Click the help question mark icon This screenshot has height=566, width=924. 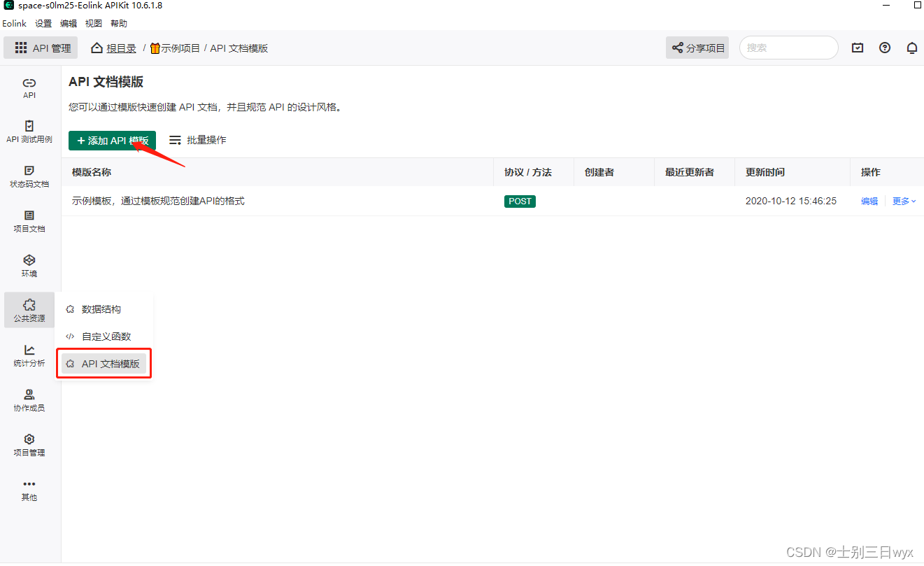885,48
